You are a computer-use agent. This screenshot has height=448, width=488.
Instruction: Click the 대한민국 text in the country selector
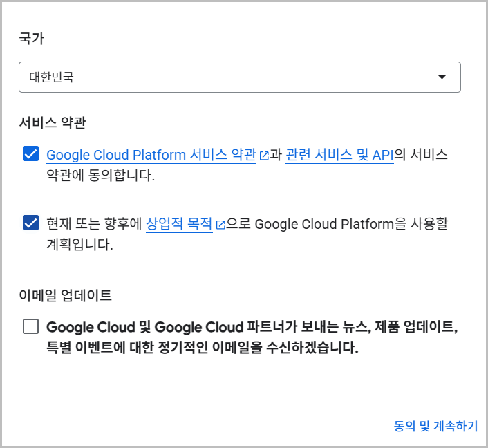click(x=52, y=77)
